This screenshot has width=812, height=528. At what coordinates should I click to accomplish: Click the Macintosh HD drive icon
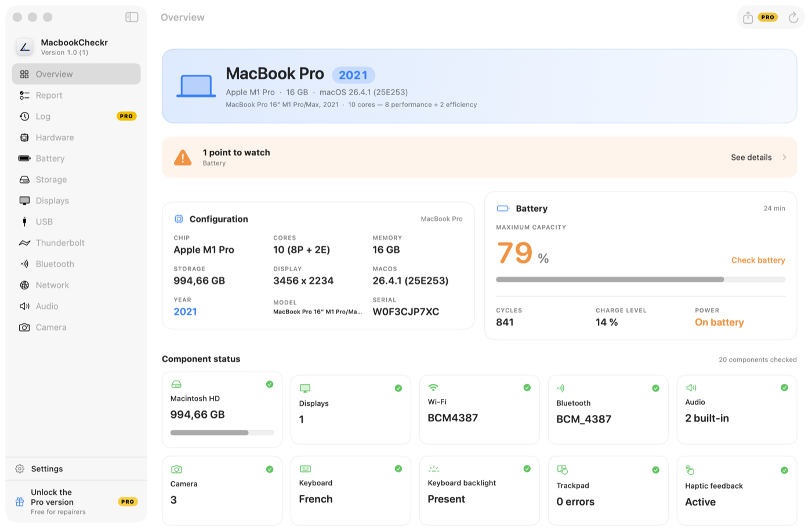click(176, 384)
